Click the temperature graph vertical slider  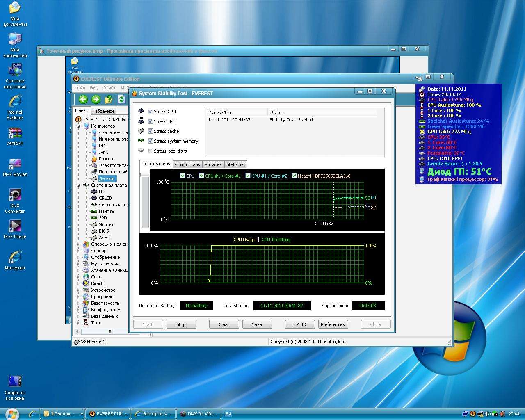tap(145, 175)
